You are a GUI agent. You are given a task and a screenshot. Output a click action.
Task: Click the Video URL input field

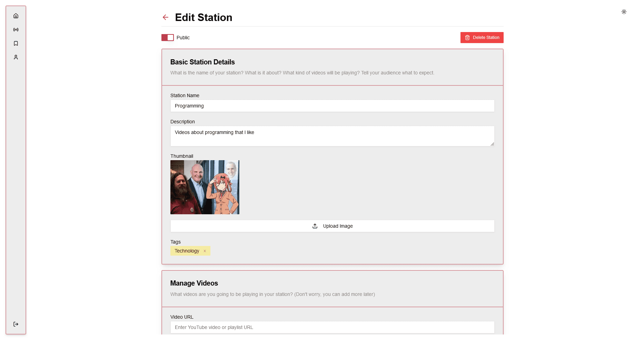point(332,327)
